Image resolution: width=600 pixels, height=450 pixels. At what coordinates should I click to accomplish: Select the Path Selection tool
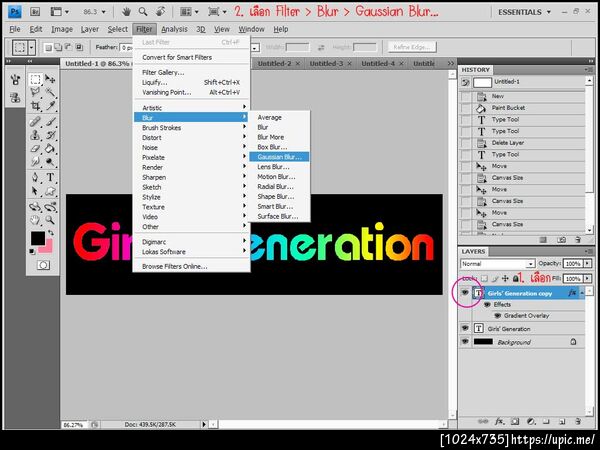coord(36,191)
